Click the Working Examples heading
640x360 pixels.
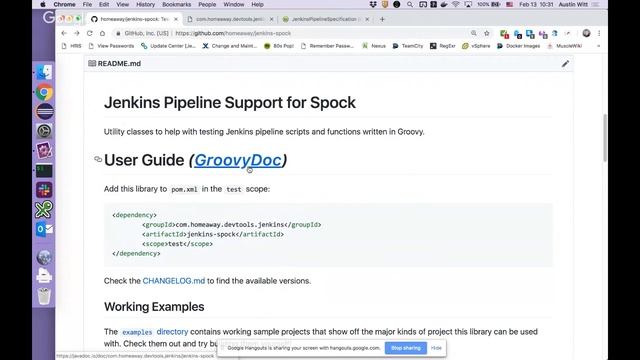(154, 307)
